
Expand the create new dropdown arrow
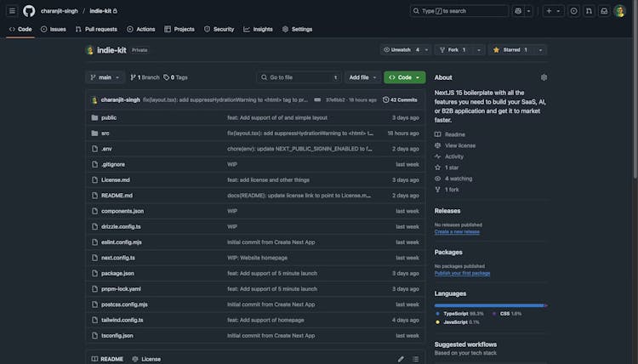(x=558, y=11)
